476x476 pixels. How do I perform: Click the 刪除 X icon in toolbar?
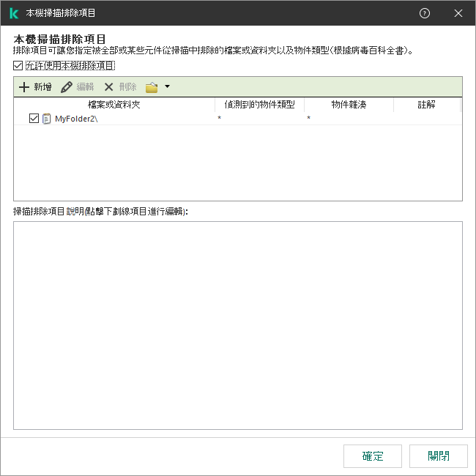coord(109,87)
